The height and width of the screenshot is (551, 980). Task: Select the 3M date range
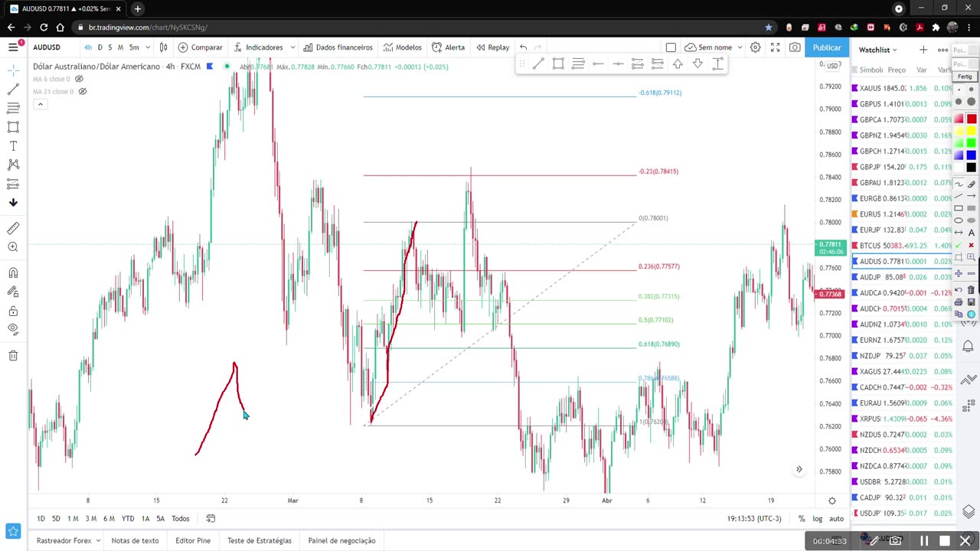click(x=90, y=519)
